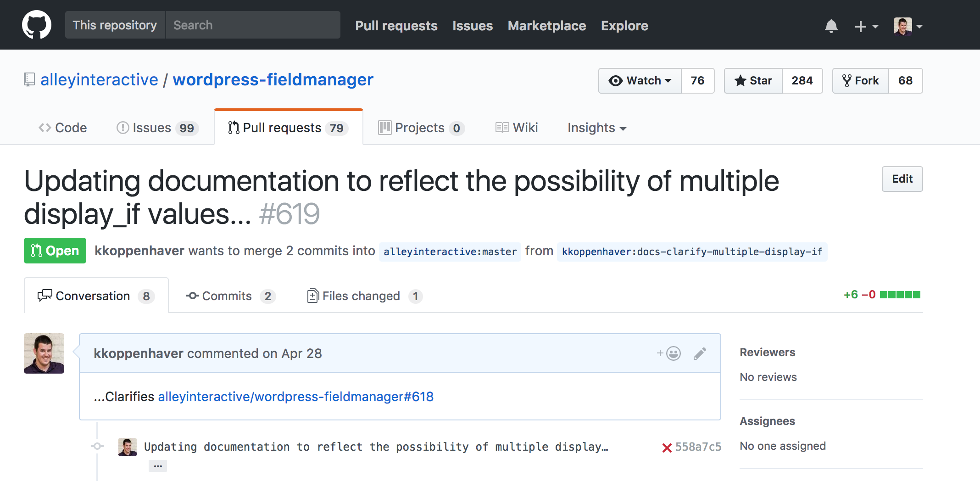Open the notifications bell
This screenshot has height=481, width=980.
coord(831,26)
